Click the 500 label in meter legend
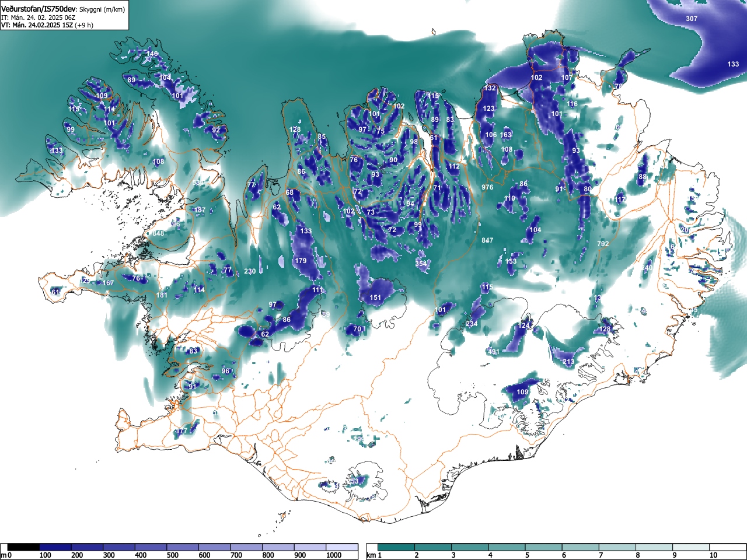 (172, 555)
